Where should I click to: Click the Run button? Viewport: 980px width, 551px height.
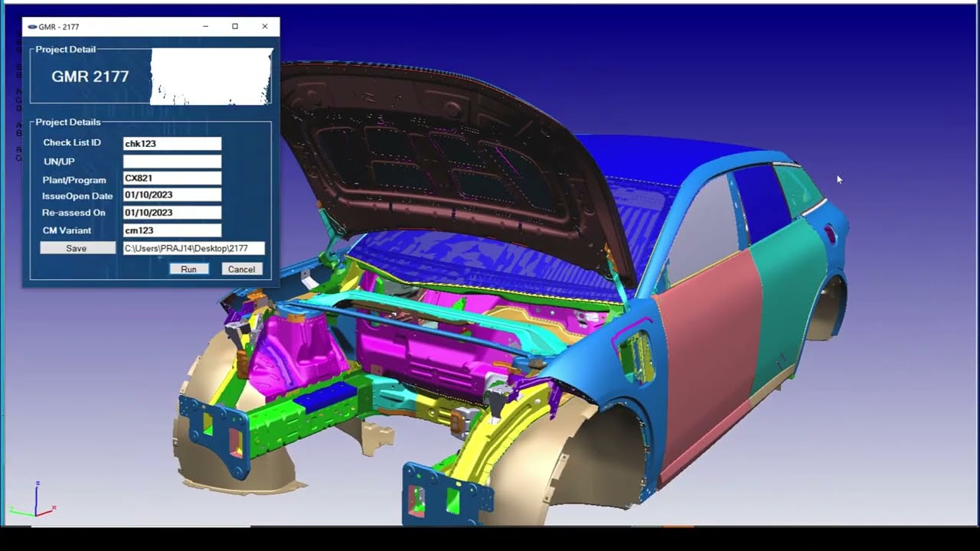(189, 269)
